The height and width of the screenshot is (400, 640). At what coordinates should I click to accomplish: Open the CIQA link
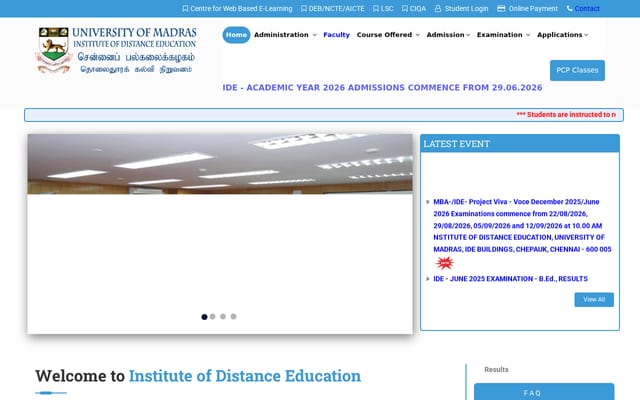click(x=418, y=9)
